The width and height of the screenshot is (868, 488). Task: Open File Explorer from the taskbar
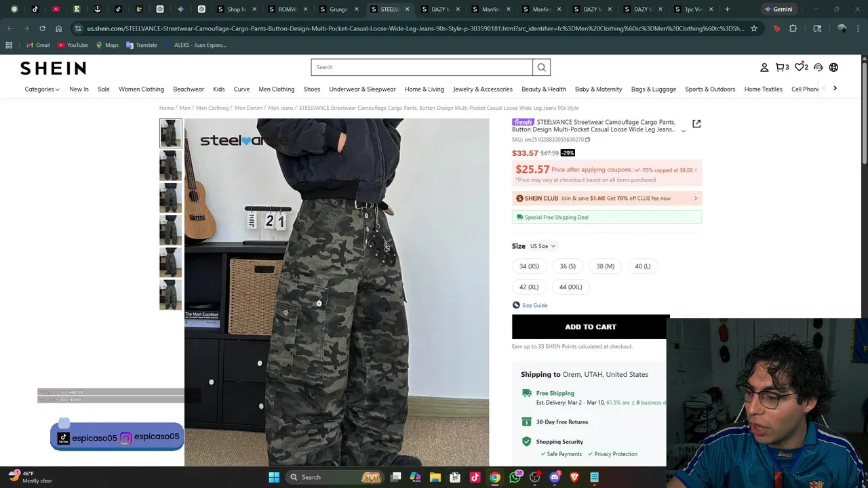tap(435, 477)
